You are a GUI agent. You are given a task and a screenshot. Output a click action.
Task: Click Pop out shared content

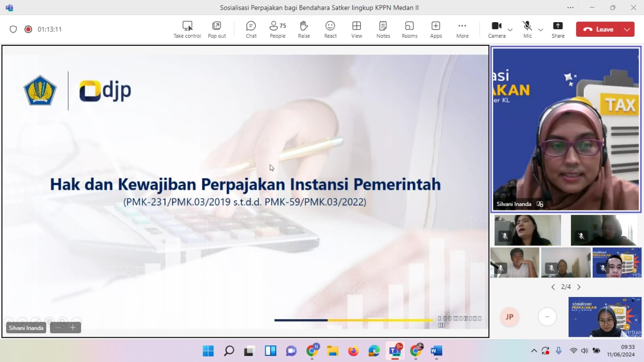[217, 29]
